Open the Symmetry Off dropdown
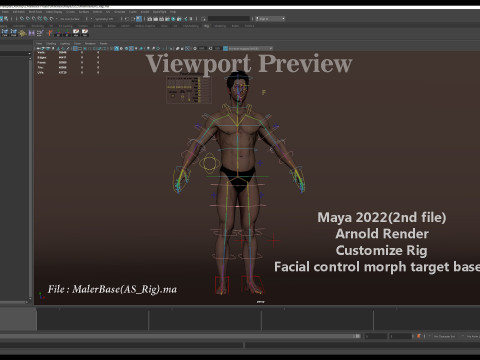 click(105, 19)
